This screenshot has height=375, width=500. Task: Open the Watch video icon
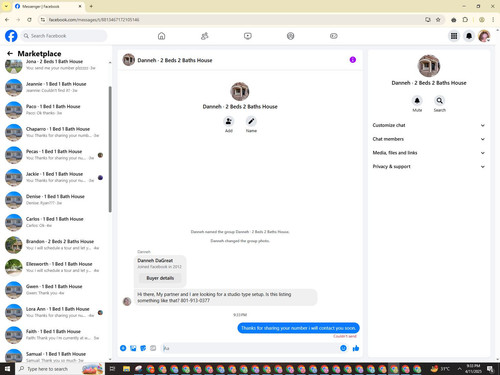pos(248,36)
